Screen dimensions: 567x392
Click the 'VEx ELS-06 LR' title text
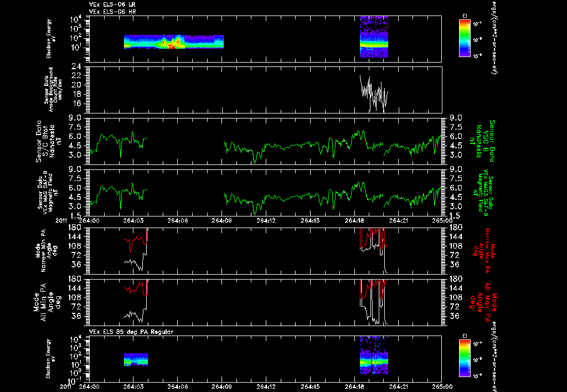coord(112,4)
